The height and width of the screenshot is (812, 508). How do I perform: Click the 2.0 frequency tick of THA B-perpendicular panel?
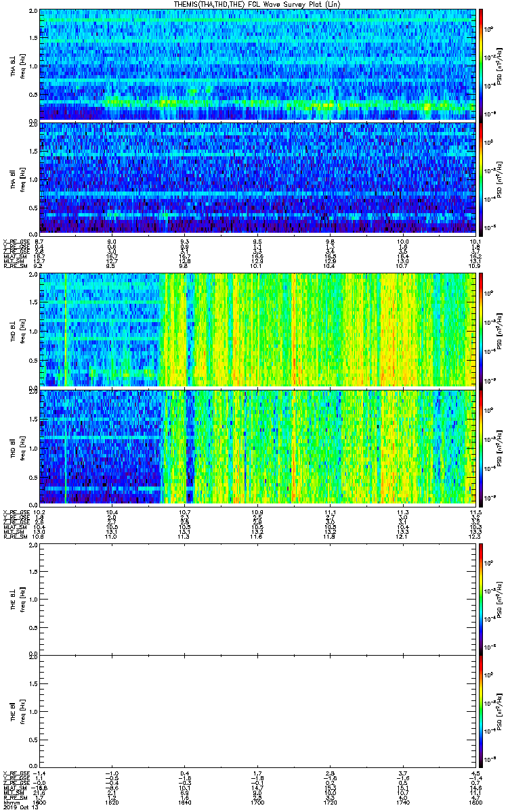[33, 12]
